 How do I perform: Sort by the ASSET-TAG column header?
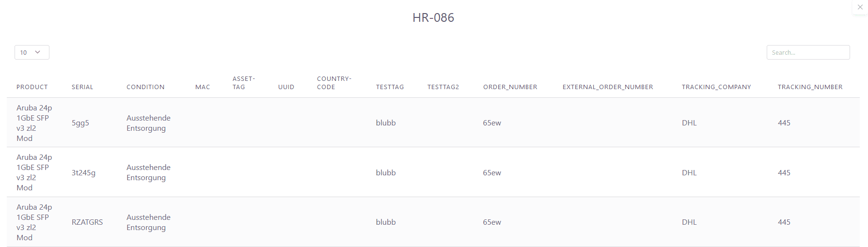pyautogui.click(x=244, y=83)
